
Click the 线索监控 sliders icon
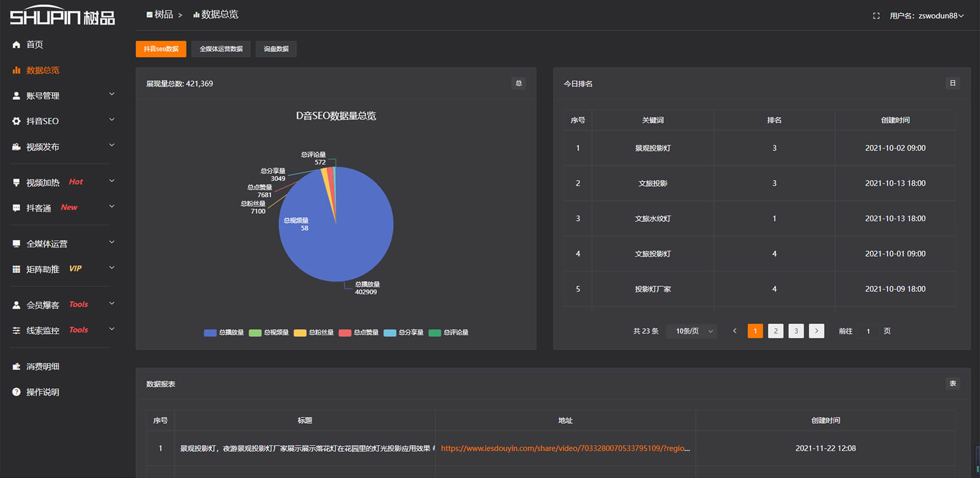16,331
